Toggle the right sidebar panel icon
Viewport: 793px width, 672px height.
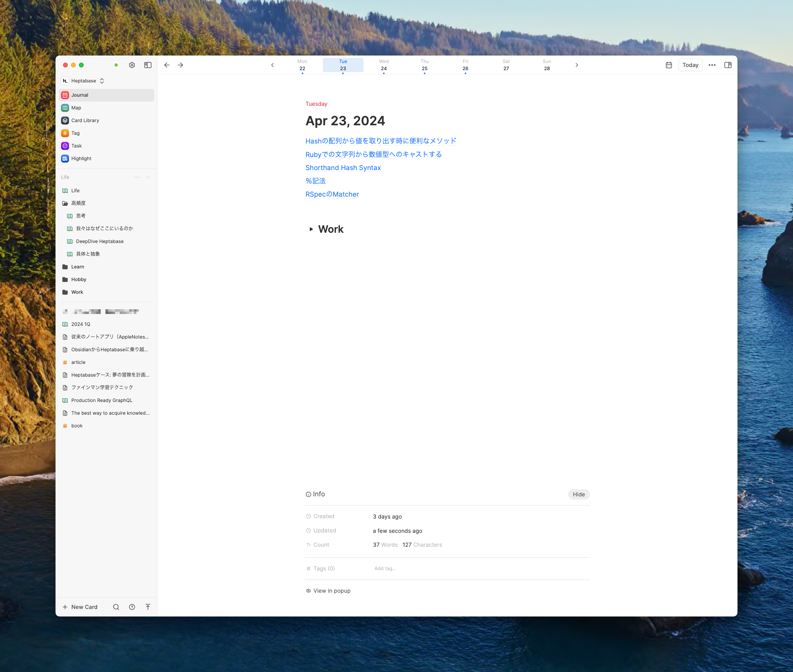point(728,65)
